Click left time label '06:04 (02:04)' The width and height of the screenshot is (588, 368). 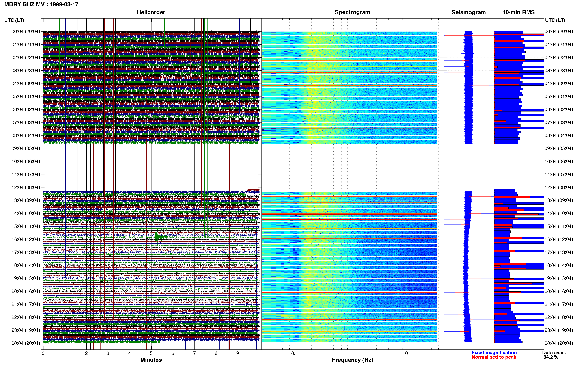26,109
